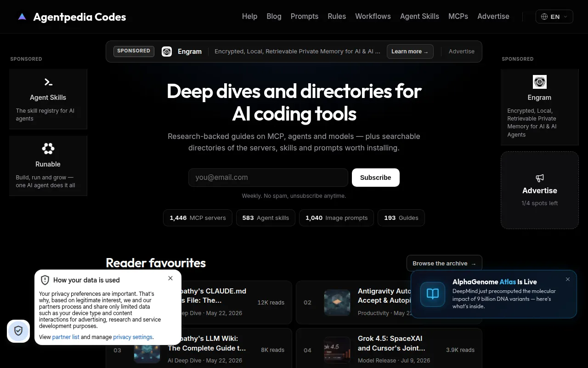This screenshot has height=368, width=588.
Task: Open the LLM Wiki Complete Guide article
Action: tap(207, 344)
